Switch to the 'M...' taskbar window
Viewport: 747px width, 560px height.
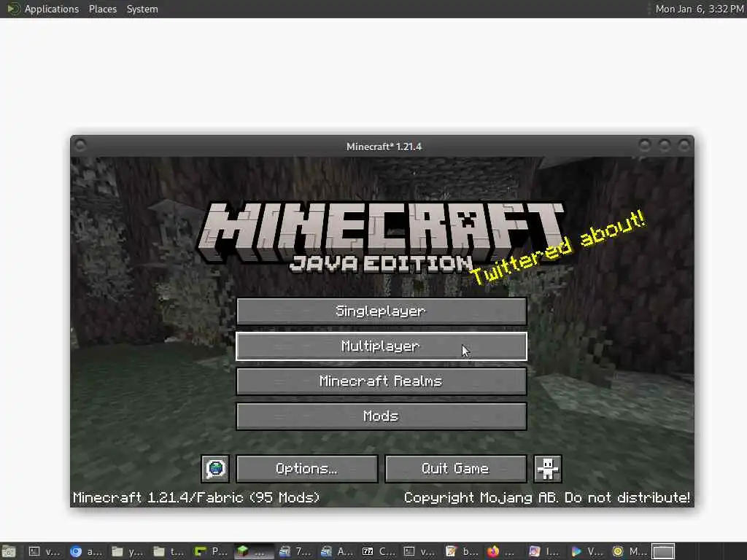pos(628,551)
